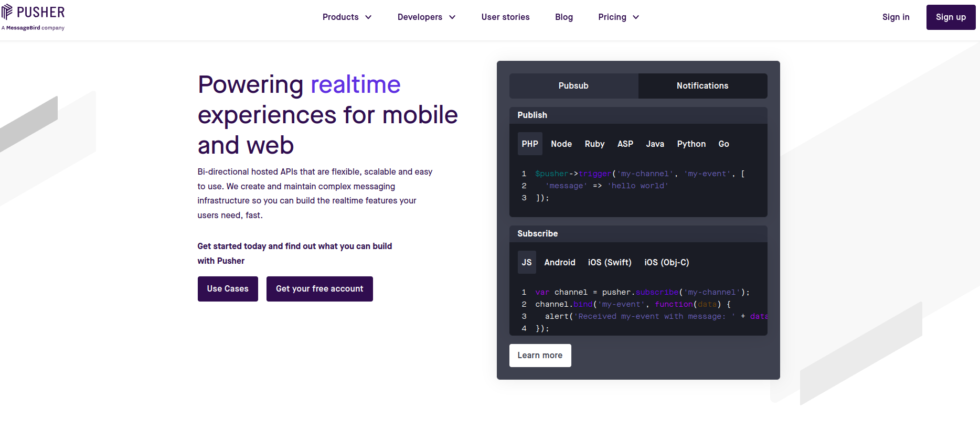This screenshot has width=980, height=430.
Task: Switch to the Pubsub tab
Action: click(573, 86)
